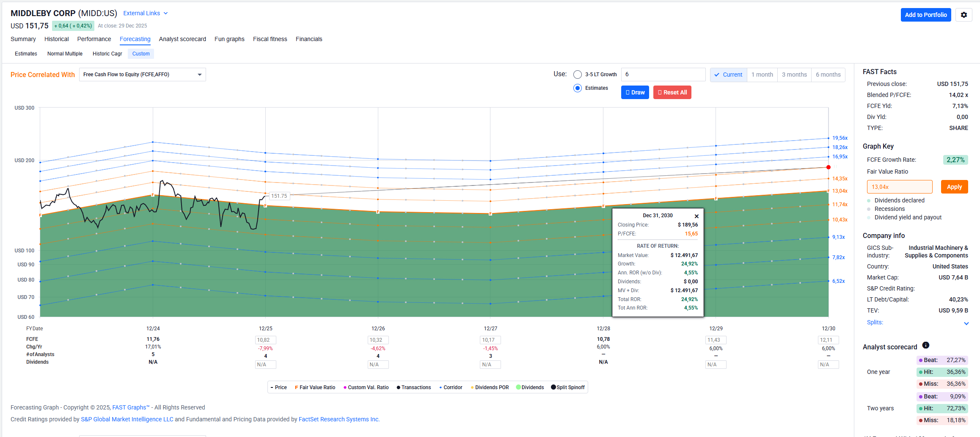Screen dimensions: 980x437
Task: Close the Dec 31, 2030 tooltip popup
Action: pos(696,216)
